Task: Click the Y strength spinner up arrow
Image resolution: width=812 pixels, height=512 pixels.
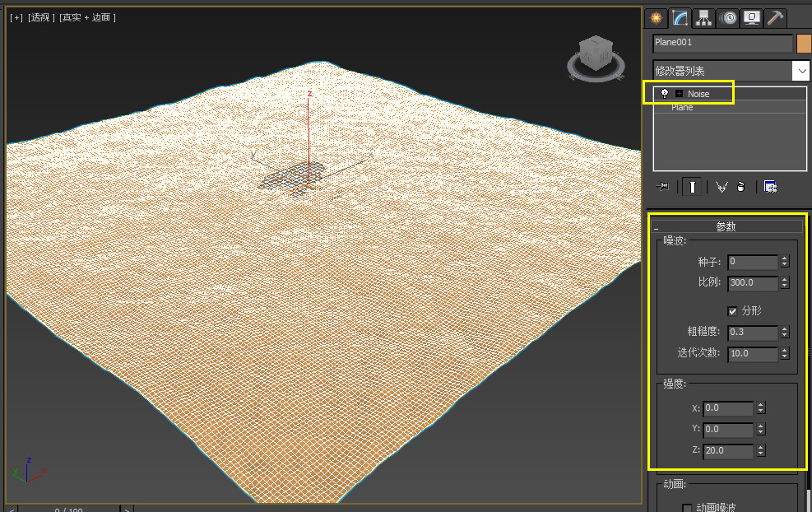Action: click(761, 426)
